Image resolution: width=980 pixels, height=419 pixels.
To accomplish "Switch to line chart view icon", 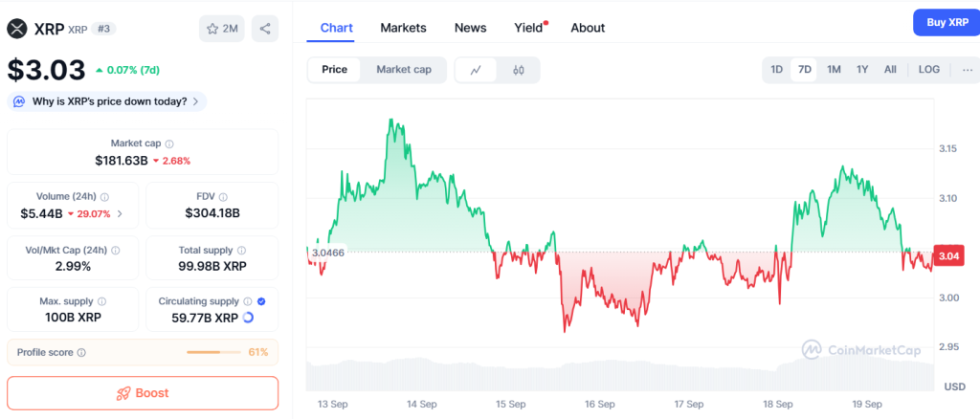I will point(476,70).
